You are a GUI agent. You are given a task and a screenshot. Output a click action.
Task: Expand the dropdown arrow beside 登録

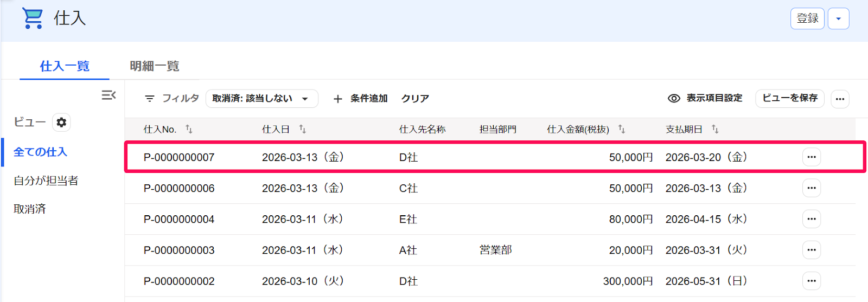838,18
